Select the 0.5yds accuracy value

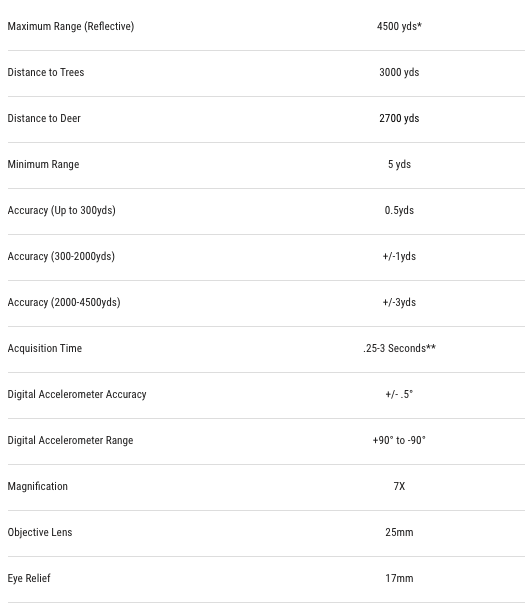399,210
